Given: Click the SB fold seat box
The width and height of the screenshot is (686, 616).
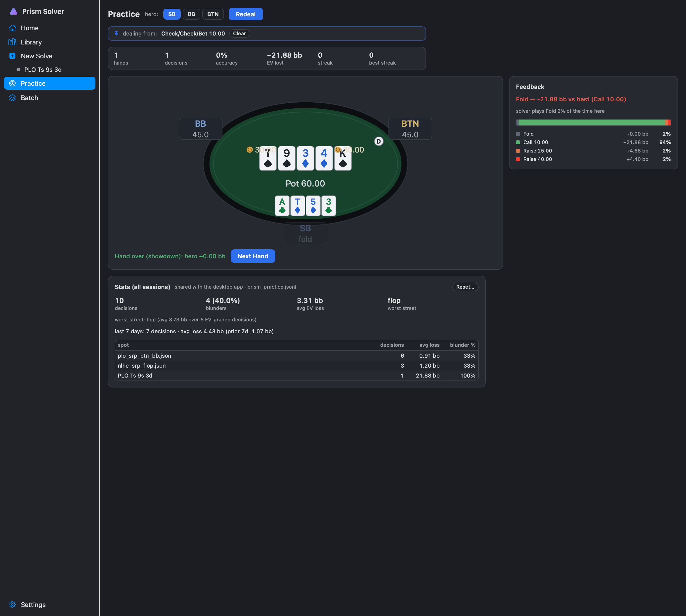Looking at the screenshot, I should pos(305,233).
